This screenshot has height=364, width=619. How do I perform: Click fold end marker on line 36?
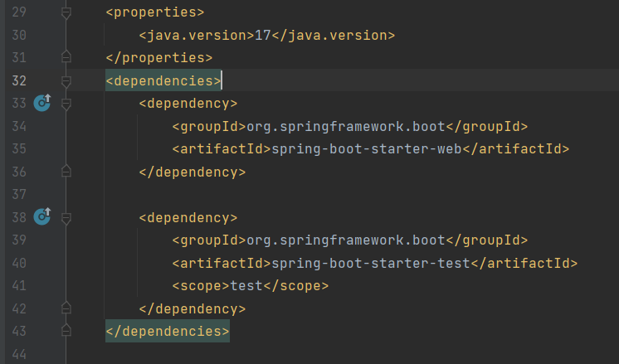(66, 171)
